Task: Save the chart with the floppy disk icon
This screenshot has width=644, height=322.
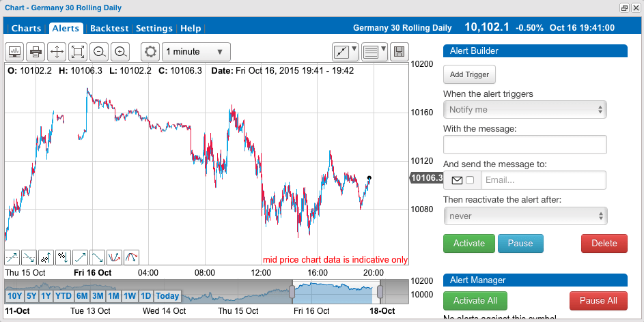Action: click(x=398, y=52)
